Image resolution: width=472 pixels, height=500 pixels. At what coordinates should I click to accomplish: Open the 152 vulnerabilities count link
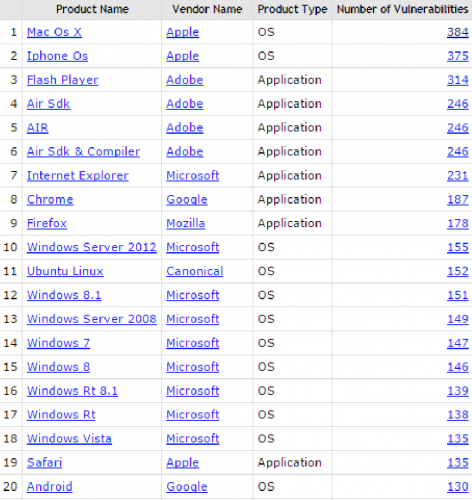coord(458,271)
